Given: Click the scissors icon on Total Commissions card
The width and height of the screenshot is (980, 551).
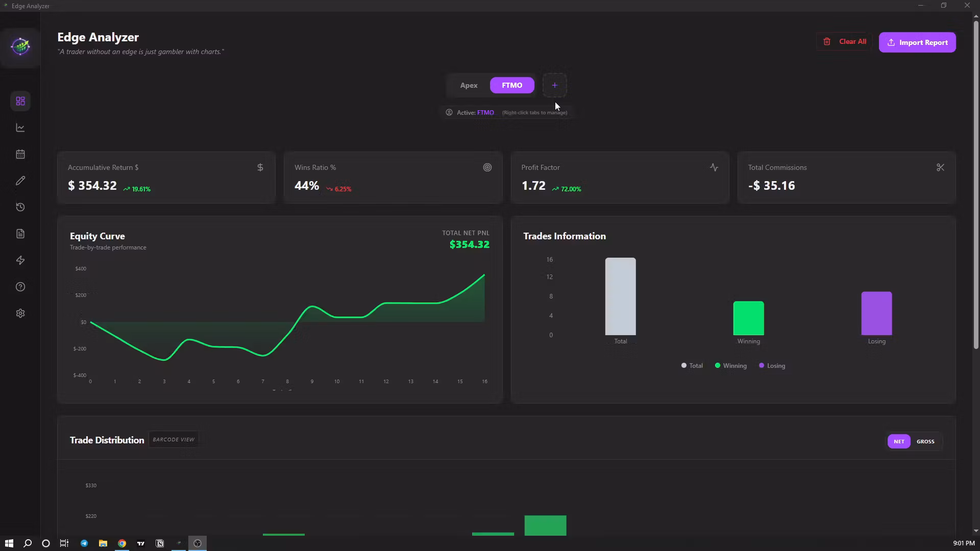Looking at the screenshot, I should pyautogui.click(x=941, y=167).
